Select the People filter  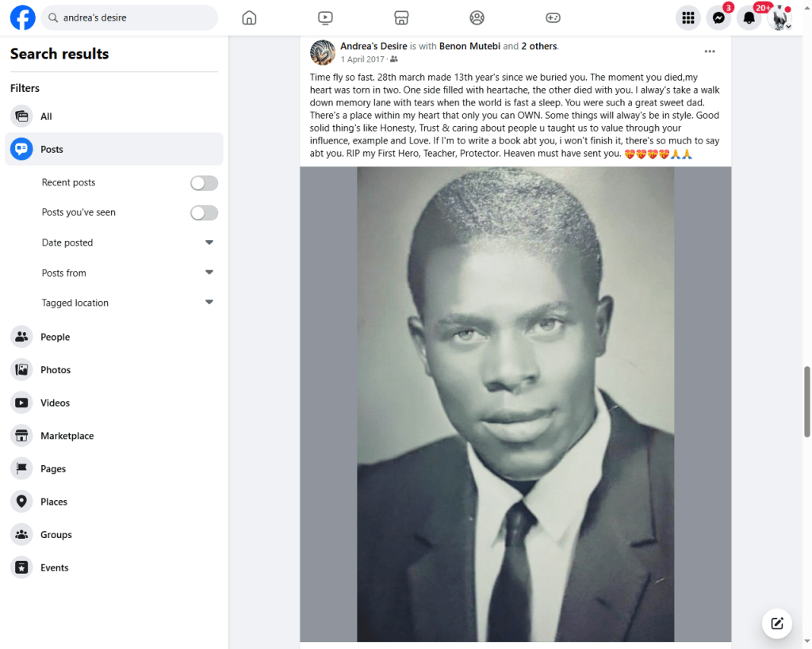pos(55,337)
